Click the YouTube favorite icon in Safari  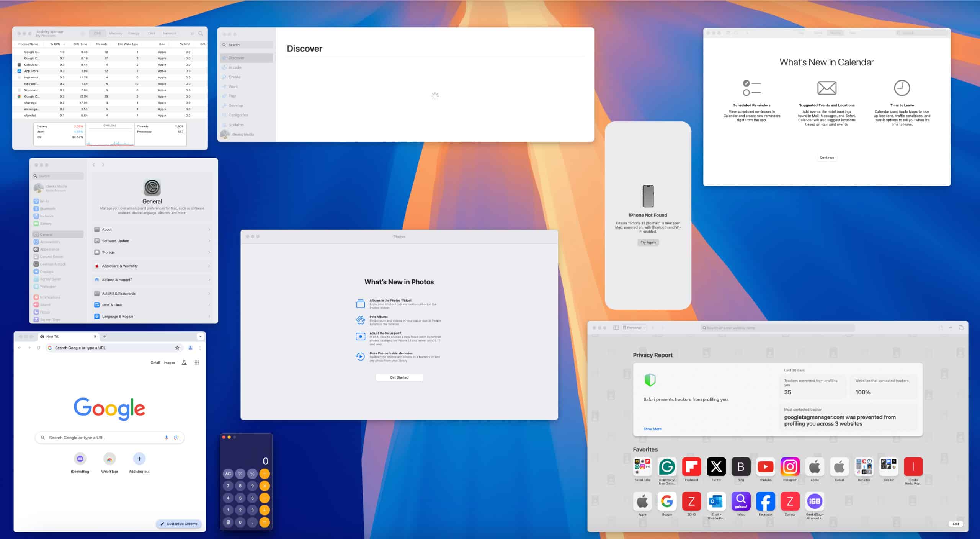[765, 467]
